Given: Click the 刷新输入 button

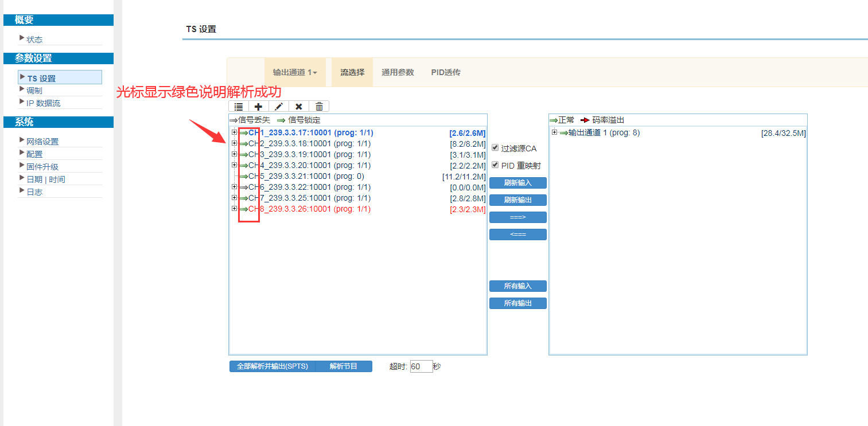Looking at the screenshot, I should click(x=517, y=183).
